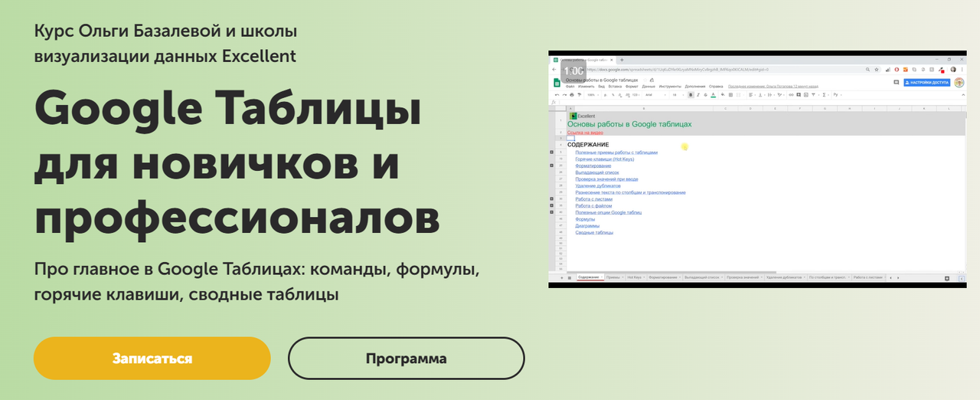Open 'Выпадающий список' contents link
Image resolution: width=980 pixels, height=400 pixels.
(x=597, y=172)
